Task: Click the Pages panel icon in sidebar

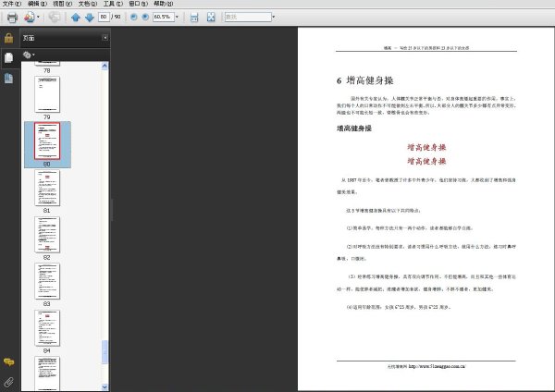Action: tap(9, 57)
